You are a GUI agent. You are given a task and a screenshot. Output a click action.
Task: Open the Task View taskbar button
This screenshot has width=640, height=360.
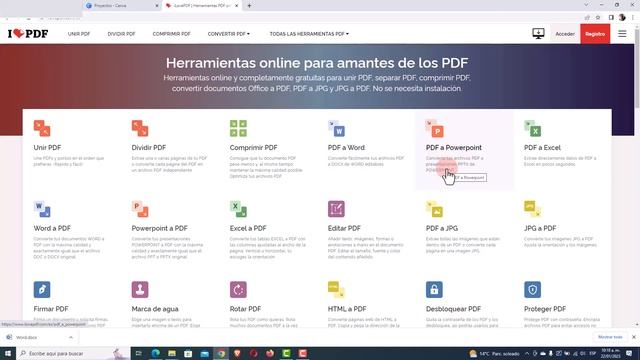138,353
